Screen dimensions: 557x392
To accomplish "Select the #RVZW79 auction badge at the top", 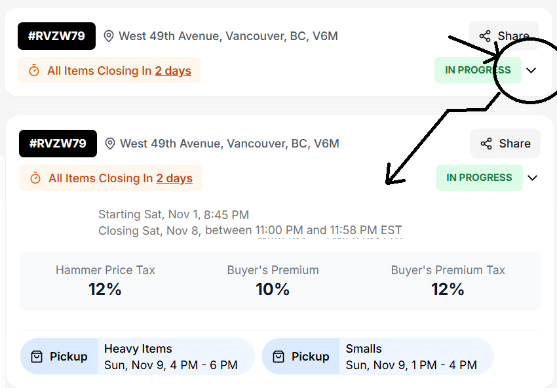I will tap(56, 35).
